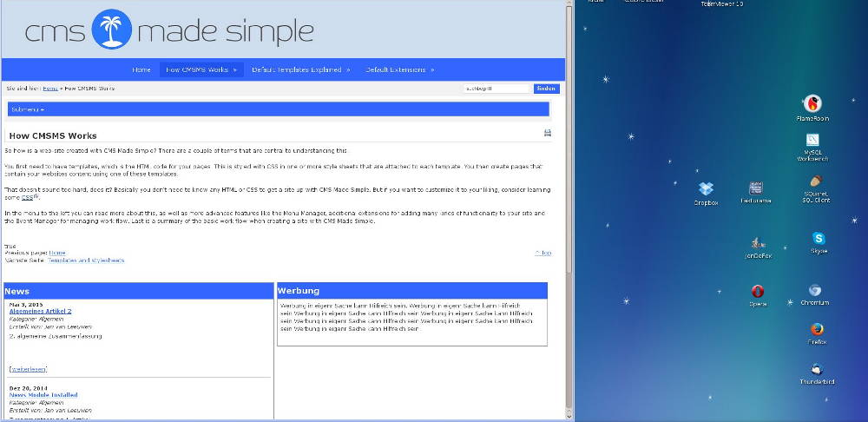Open the News Module Installed link
The width and height of the screenshot is (868, 422).
pyautogui.click(x=43, y=395)
